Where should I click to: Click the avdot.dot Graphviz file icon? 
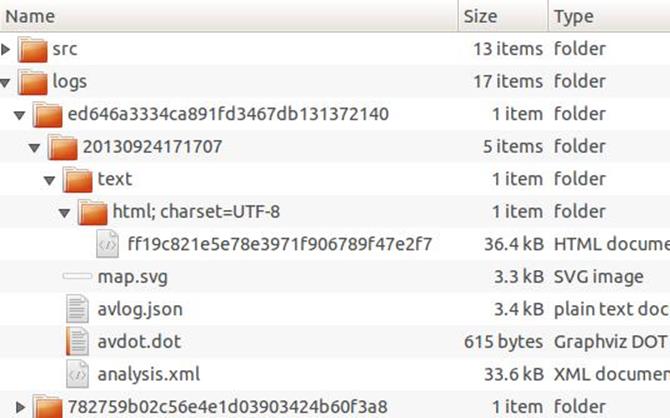(x=77, y=341)
